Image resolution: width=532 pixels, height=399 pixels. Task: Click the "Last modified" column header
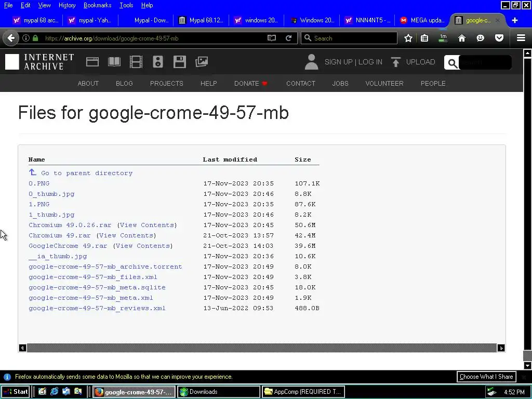230,159
